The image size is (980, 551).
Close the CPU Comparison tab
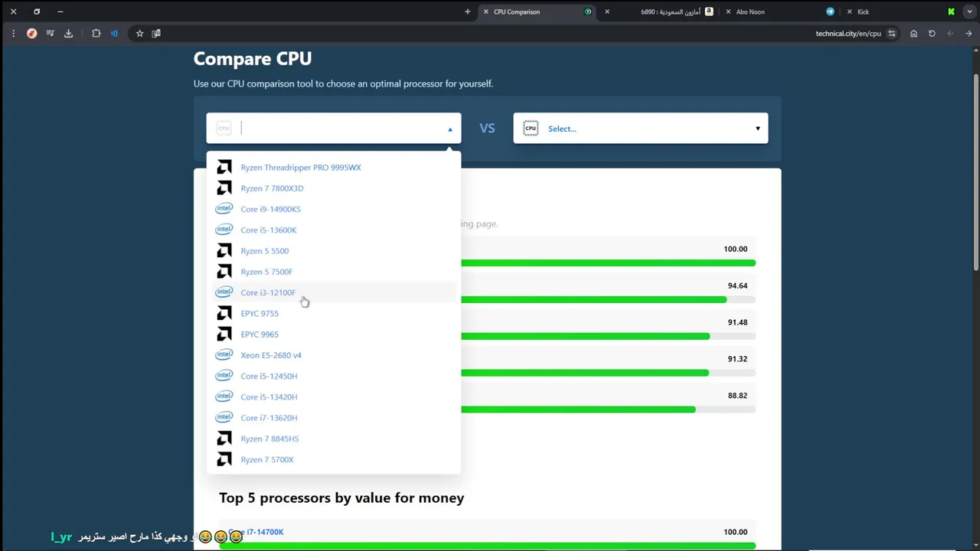[x=485, y=11]
